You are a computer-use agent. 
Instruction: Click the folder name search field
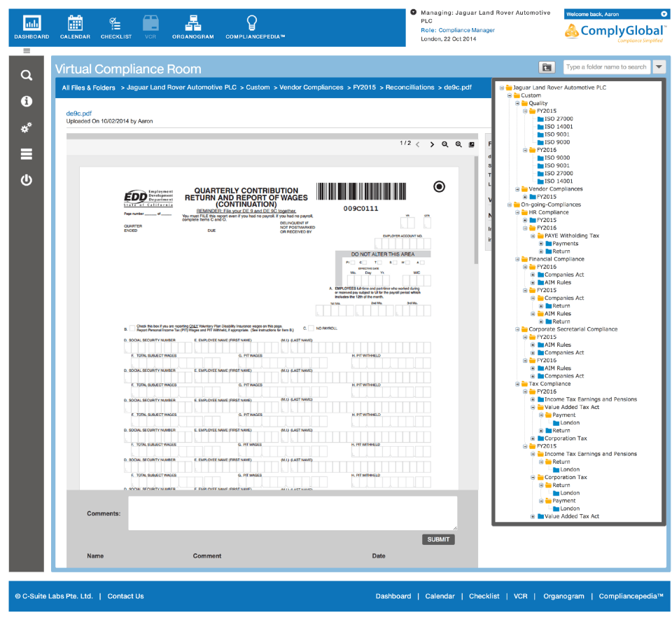click(x=606, y=67)
